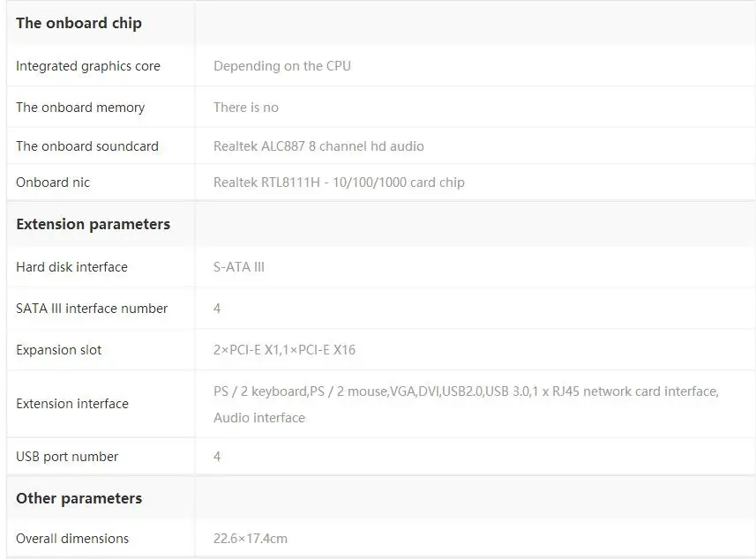Image resolution: width=756 pixels, height=559 pixels.
Task: Click Realtek ALC887 audio value text
Action: pyautogui.click(x=318, y=146)
